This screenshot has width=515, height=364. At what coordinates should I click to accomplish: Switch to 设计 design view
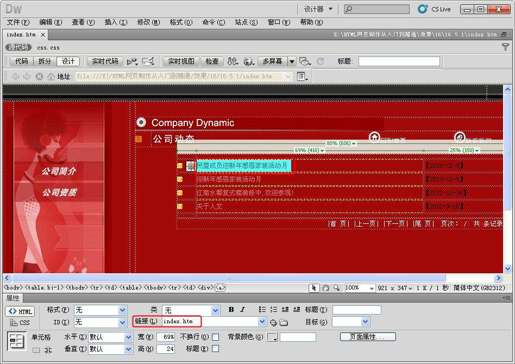68,61
